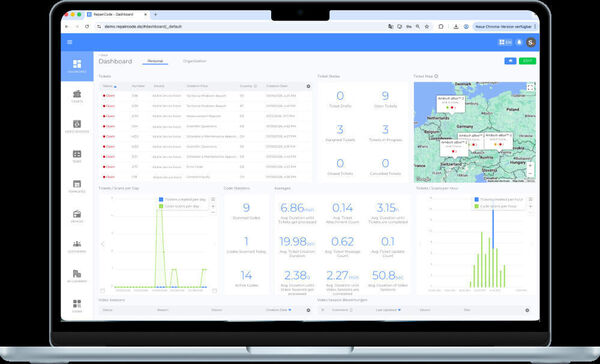Select the fourth sidebar table-grid icon

point(77,156)
